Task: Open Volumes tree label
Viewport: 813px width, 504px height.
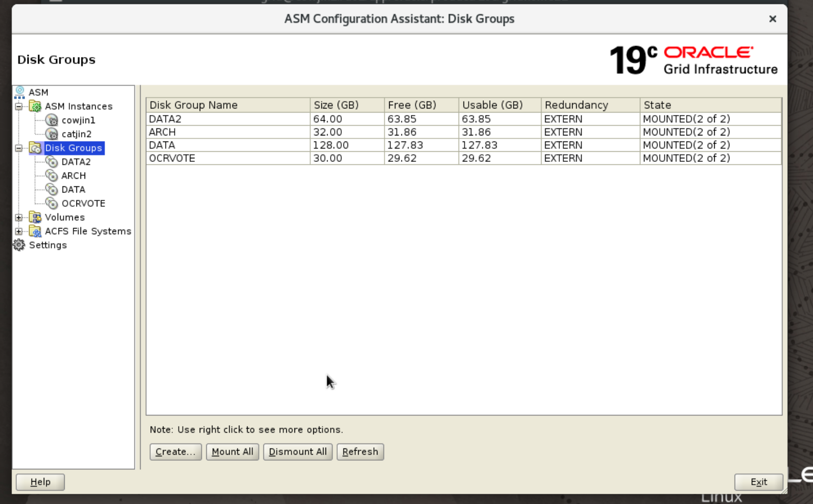Action: point(65,217)
